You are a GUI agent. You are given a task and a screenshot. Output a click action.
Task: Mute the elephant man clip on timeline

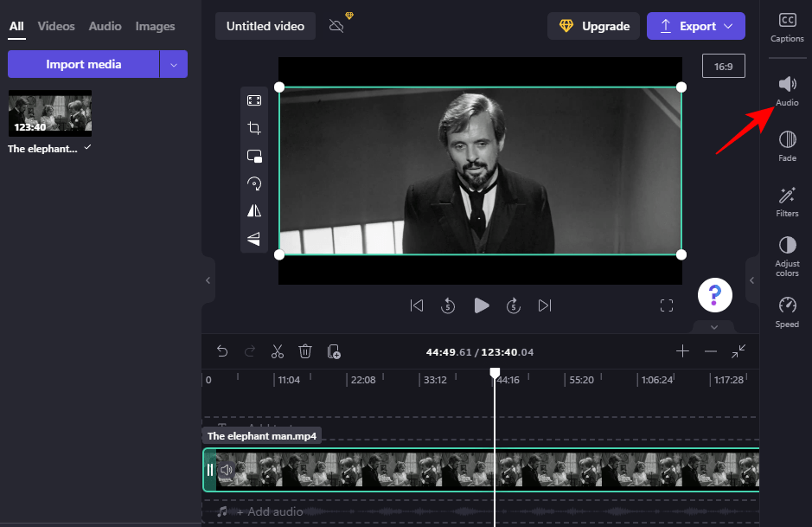(x=226, y=469)
